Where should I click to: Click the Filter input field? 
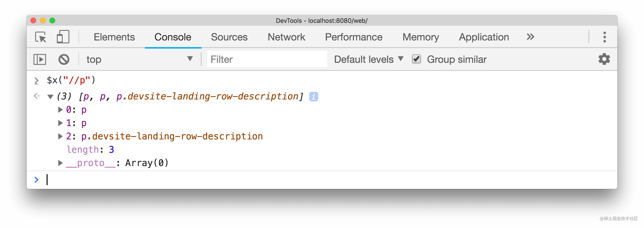(x=267, y=59)
